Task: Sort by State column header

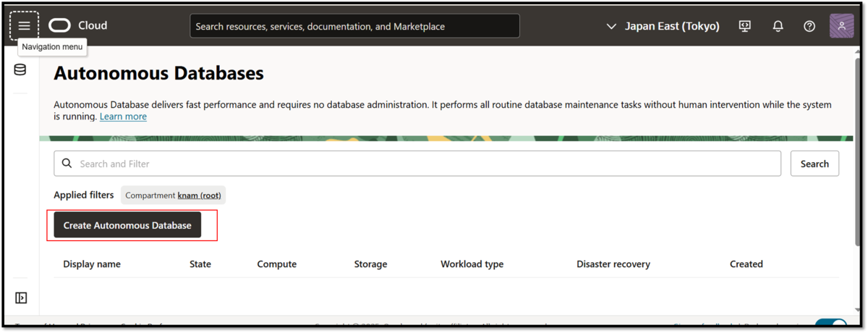Action: (200, 264)
